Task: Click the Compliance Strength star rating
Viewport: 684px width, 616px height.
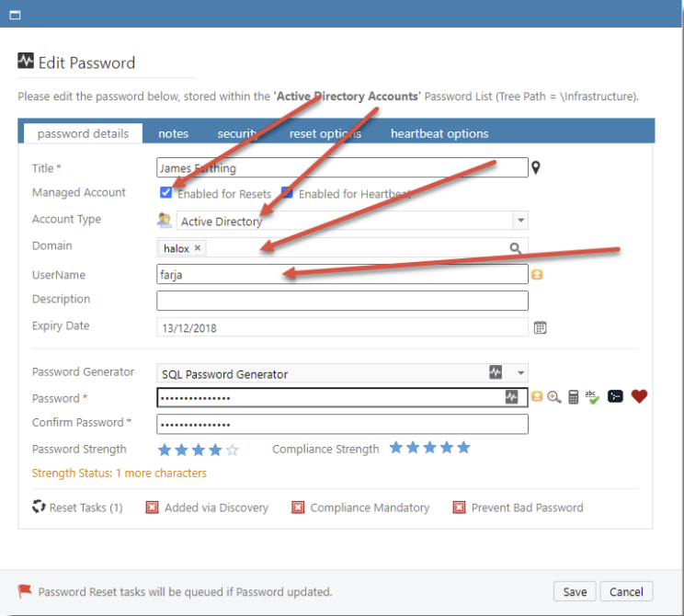Action: [429, 448]
